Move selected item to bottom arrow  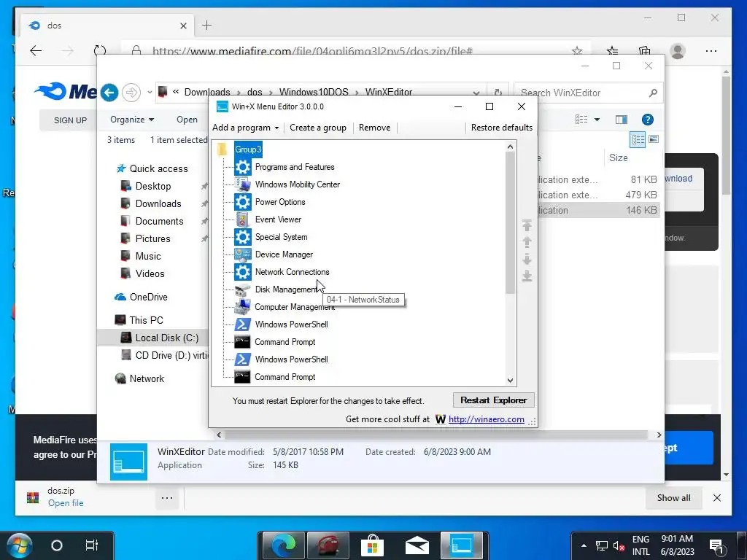(x=527, y=276)
